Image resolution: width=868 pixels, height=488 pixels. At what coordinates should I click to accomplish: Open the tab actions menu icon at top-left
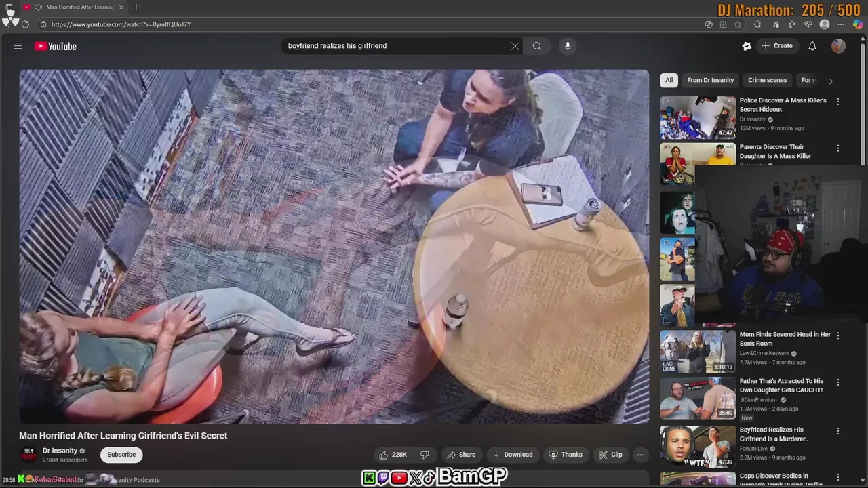[9, 7]
